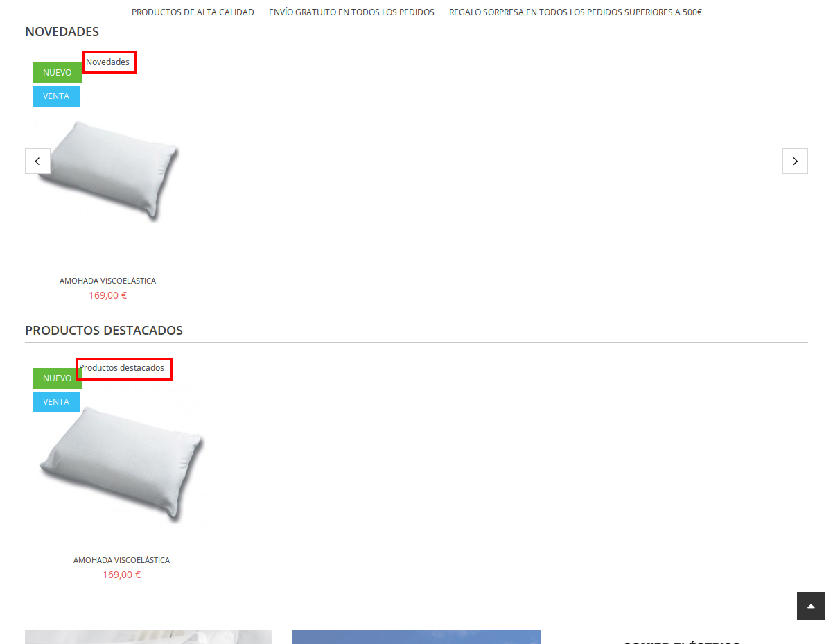Click the next arrow in Novedades carousel
Screen dimensions: 833x644
click(795, 161)
